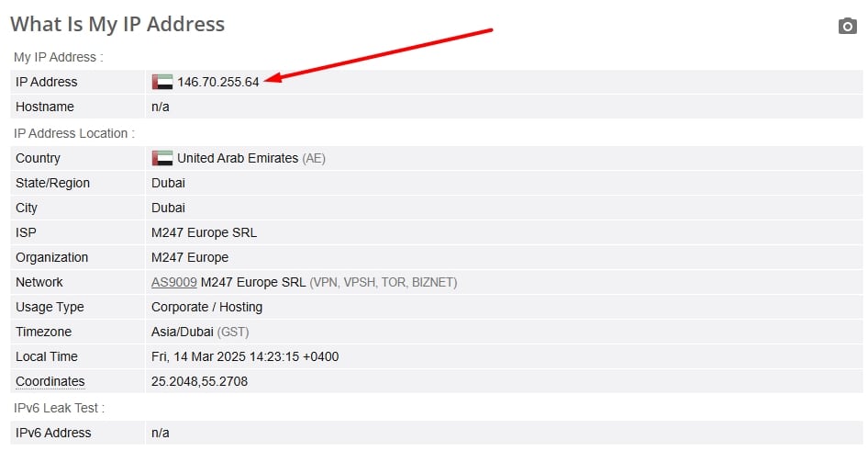Click '(VPN, VPSH, TOR, BIZNET)' network tags
This screenshot has width=868, height=451.
383,283
